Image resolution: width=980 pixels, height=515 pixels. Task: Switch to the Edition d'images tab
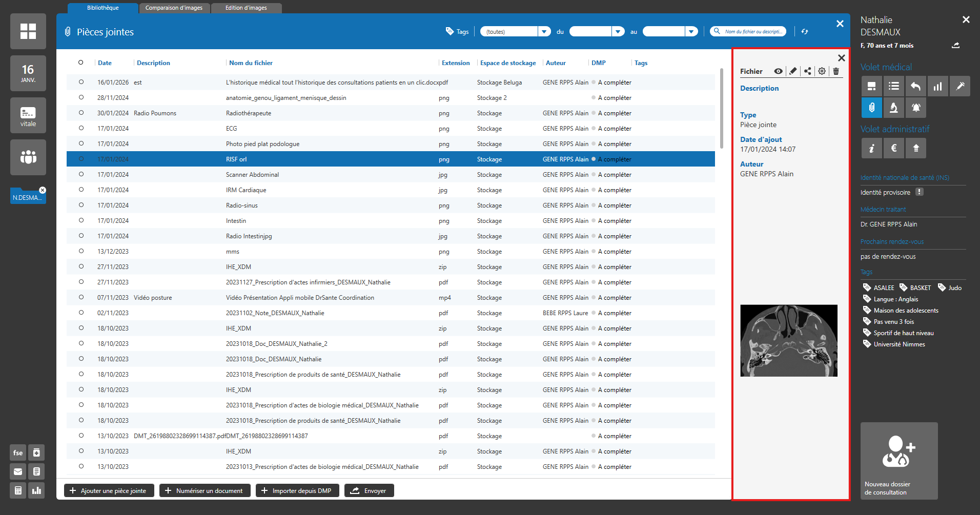[246, 8]
